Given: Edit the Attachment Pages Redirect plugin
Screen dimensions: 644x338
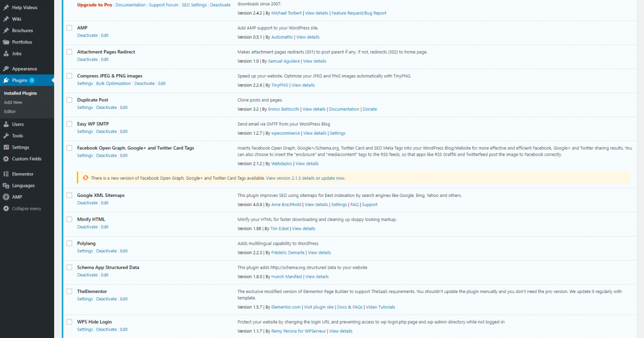Looking at the screenshot, I should click(105, 60).
